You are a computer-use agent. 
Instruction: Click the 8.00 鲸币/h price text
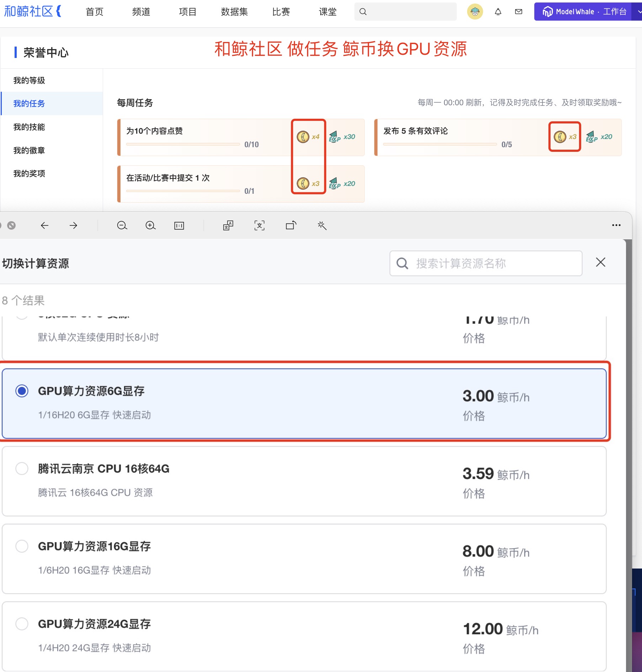point(496,551)
